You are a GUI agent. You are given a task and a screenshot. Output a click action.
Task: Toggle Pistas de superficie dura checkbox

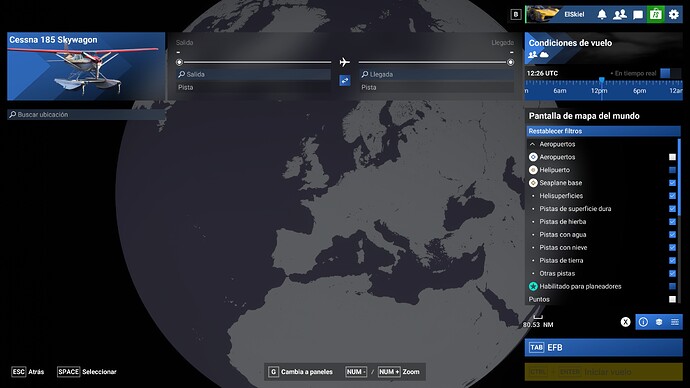(672, 209)
